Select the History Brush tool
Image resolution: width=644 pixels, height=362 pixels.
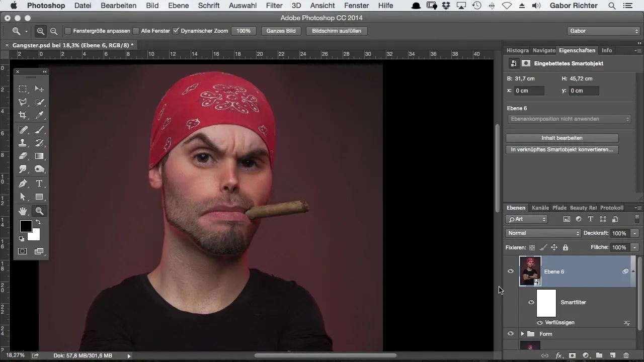click(39, 143)
